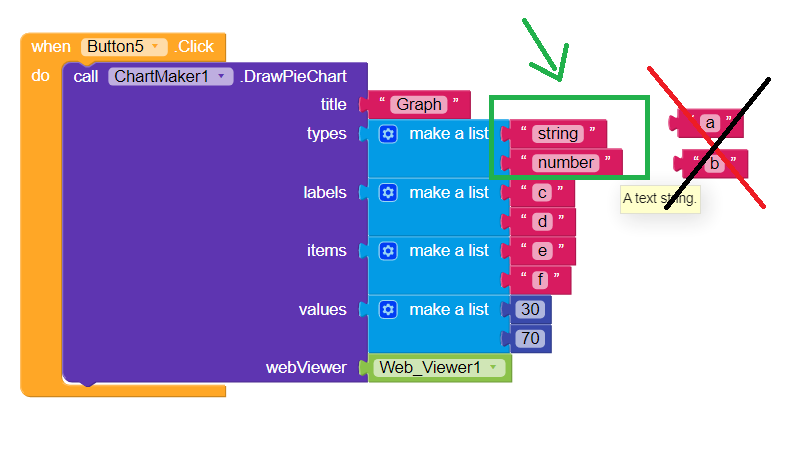The height and width of the screenshot is (459, 786).
Task: Click the crossed-out text block a
Action: [706, 123]
